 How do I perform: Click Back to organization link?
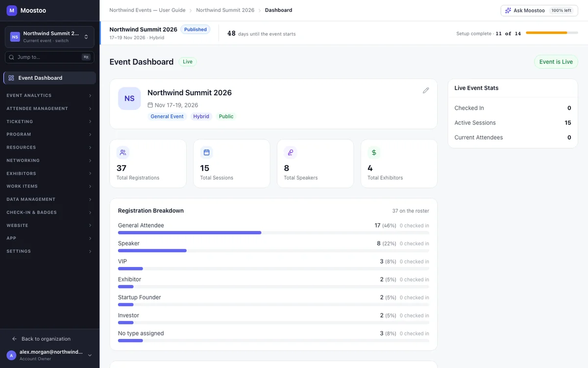(x=46, y=339)
